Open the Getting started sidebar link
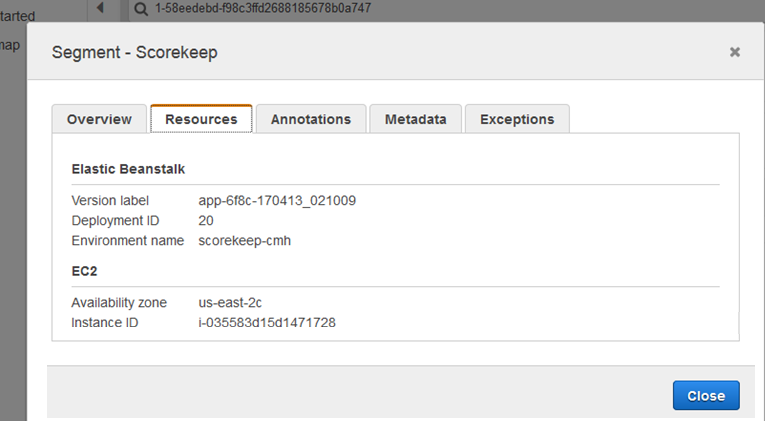Viewport: 765px width, 421px height. click(x=18, y=16)
